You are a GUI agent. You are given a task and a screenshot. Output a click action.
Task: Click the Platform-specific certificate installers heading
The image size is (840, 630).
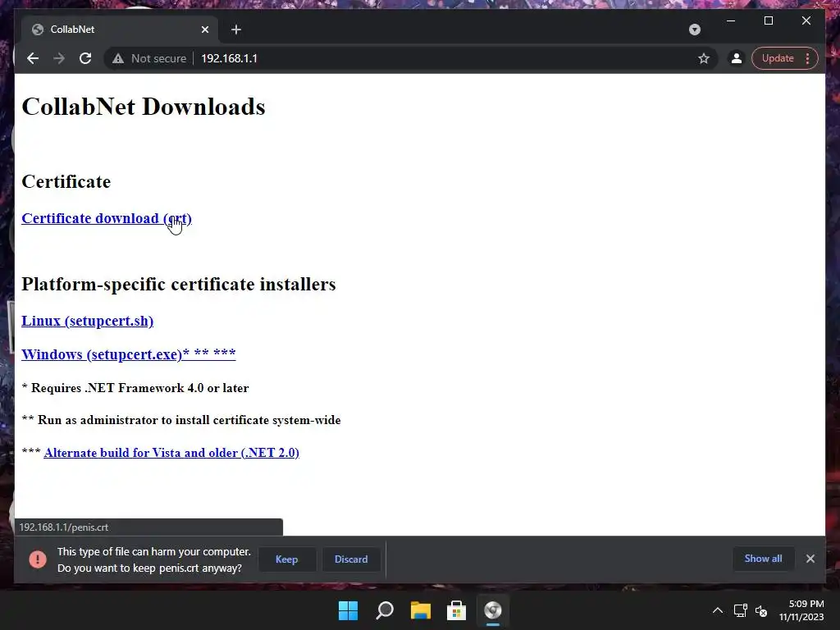pos(178,284)
